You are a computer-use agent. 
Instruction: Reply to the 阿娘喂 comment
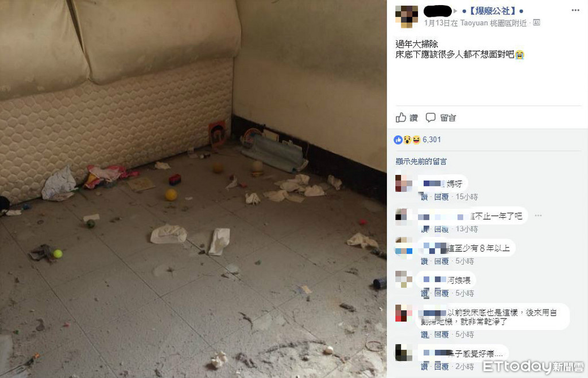(x=442, y=293)
